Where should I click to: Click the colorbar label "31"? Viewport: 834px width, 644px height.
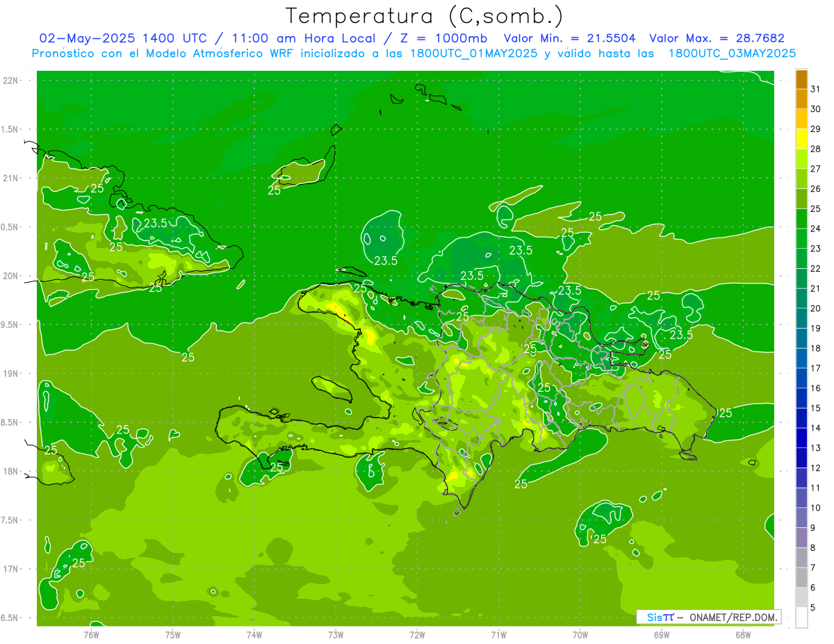tap(815, 89)
